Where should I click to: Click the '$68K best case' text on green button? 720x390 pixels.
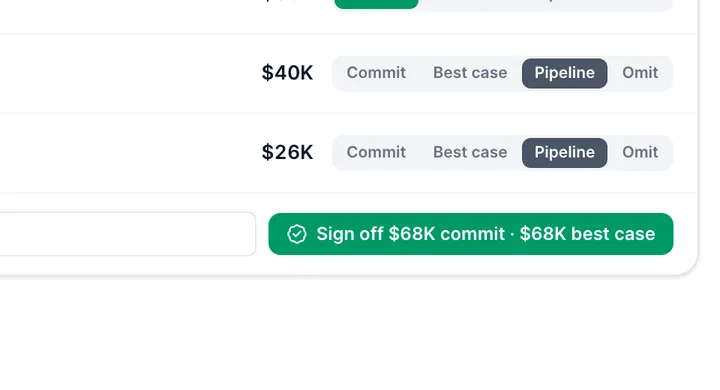click(587, 234)
